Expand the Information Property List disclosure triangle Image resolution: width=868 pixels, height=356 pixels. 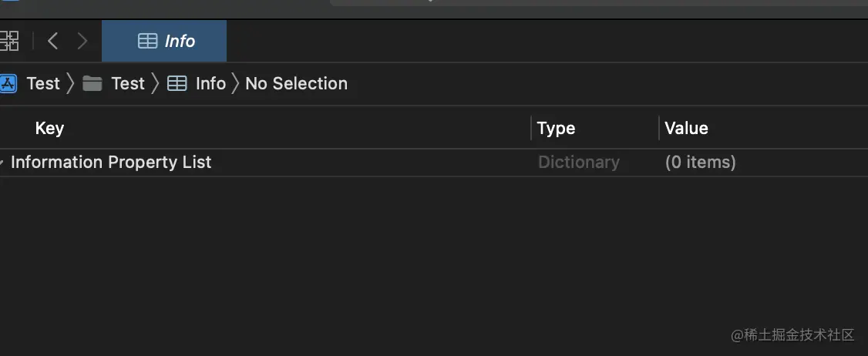(x=2, y=163)
